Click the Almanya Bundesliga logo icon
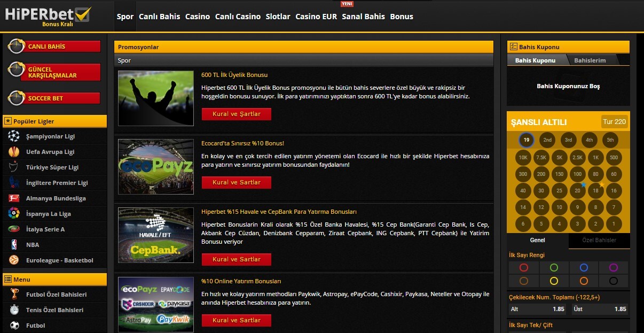This screenshot has height=333, width=644. click(14, 198)
